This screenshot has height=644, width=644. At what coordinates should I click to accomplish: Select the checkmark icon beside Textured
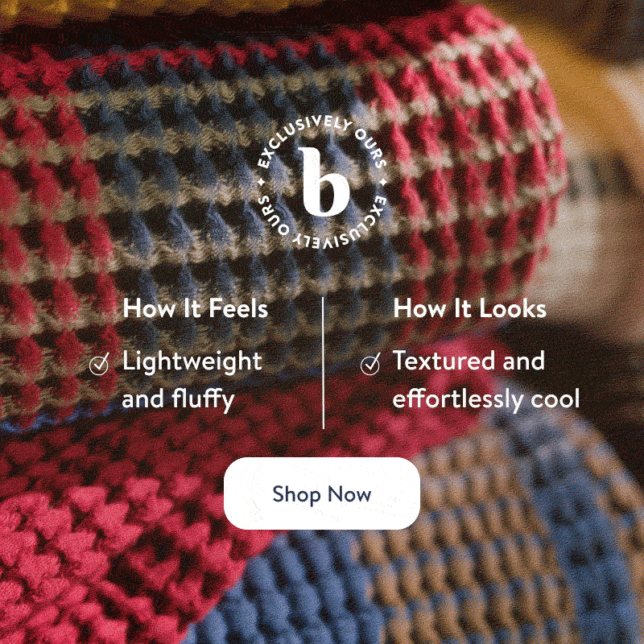pos(370,364)
